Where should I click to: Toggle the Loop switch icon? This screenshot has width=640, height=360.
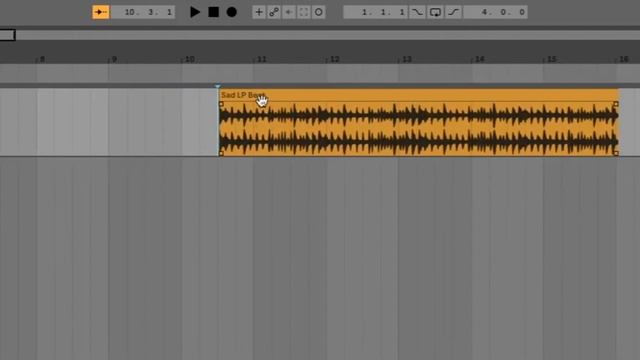point(435,12)
